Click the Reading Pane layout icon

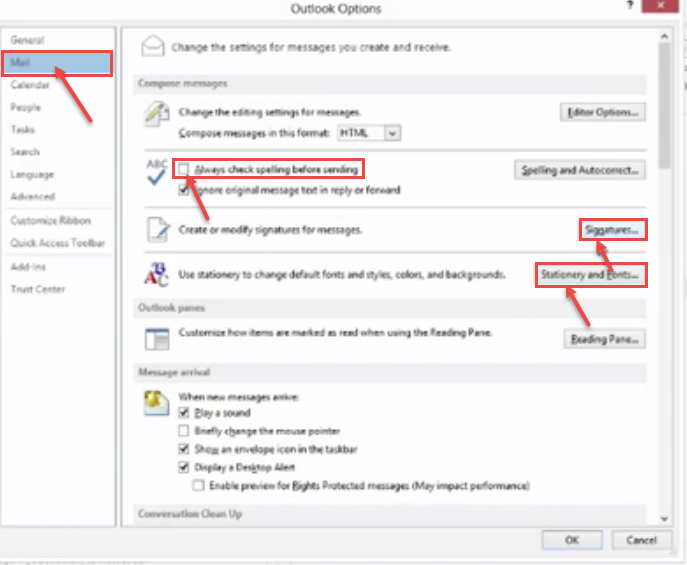tap(157, 339)
